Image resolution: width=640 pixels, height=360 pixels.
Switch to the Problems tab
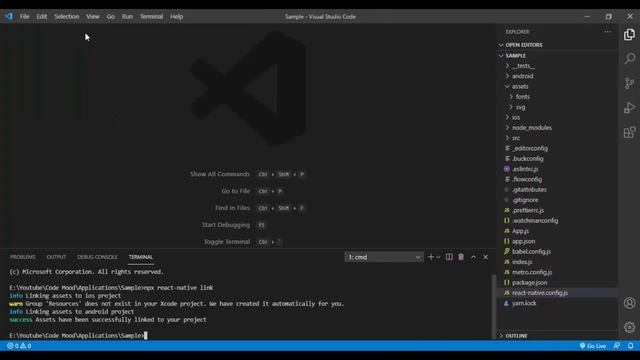tap(23, 257)
